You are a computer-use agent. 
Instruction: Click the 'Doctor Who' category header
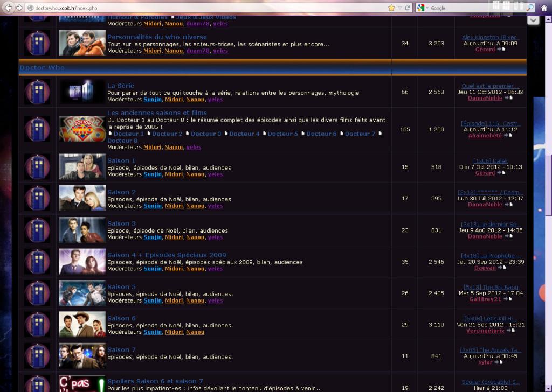tap(42, 67)
